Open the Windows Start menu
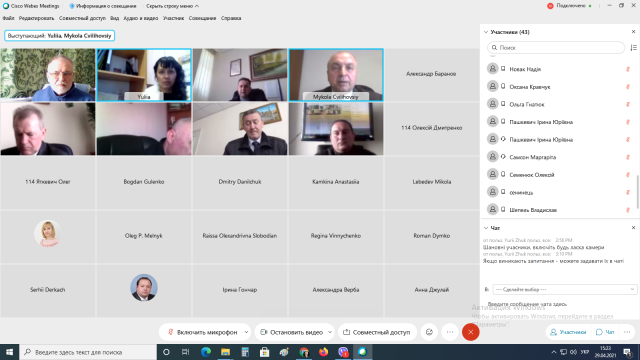The width and height of the screenshot is (640, 360). coord(9,352)
